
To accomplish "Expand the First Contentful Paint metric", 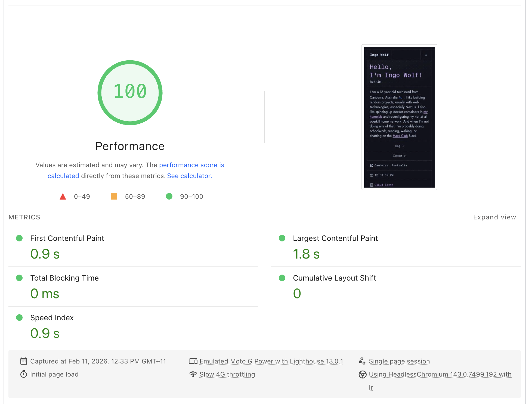I will click(x=67, y=238).
